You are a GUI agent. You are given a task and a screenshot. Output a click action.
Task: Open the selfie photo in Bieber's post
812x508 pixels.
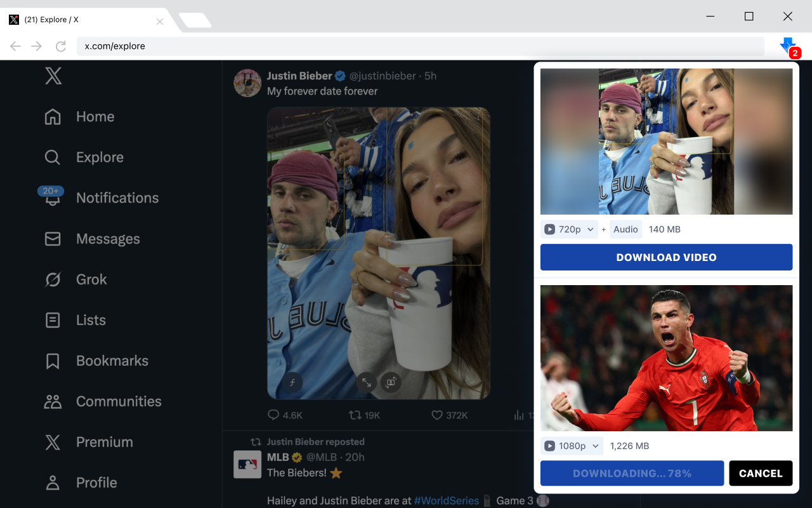(x=378, y=253)
